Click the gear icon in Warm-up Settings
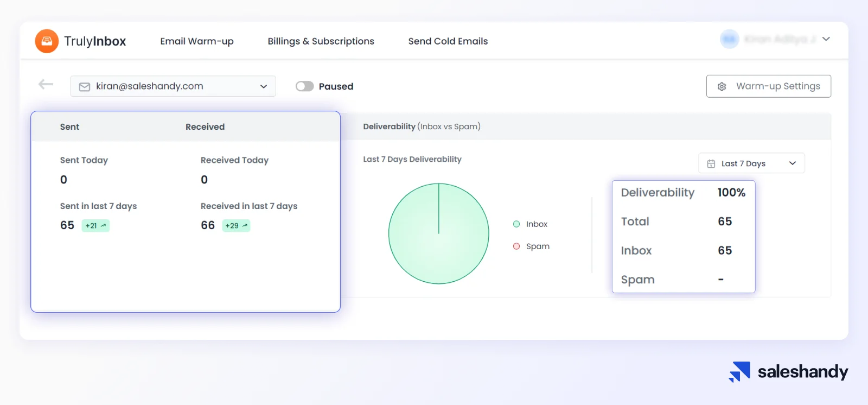The height and width of the screenshot is (405, 868). 722,86
